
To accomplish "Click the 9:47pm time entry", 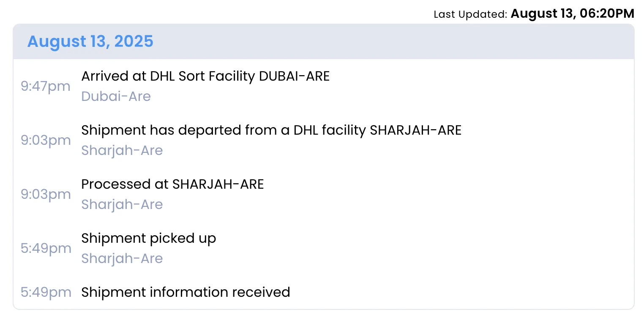I will [x=46, y=87].
